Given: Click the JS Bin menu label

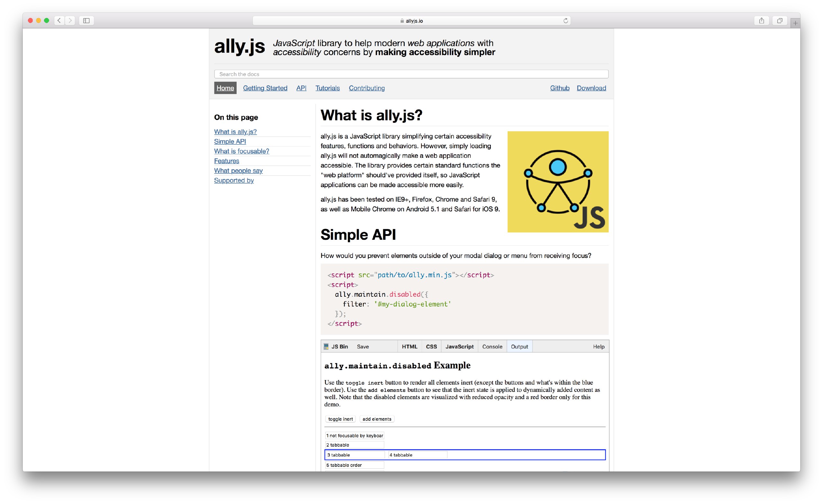Looking at the screenshot, I should coord(340,347).
